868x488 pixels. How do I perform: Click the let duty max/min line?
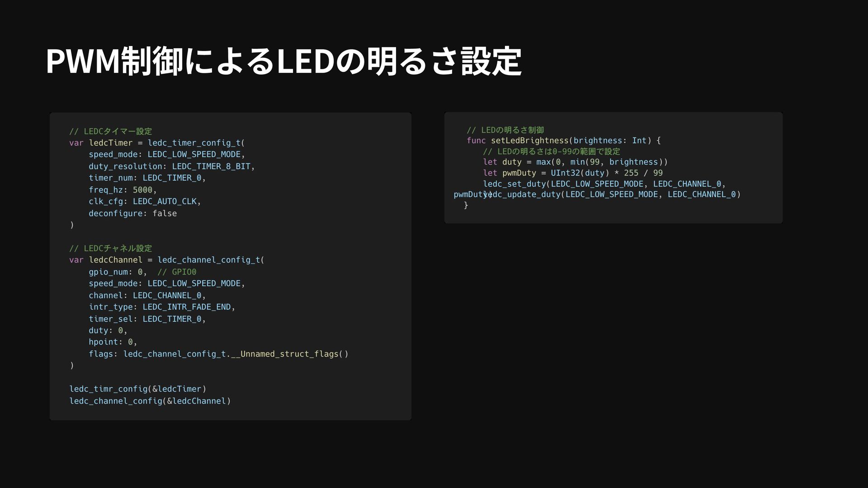point(575,162)
